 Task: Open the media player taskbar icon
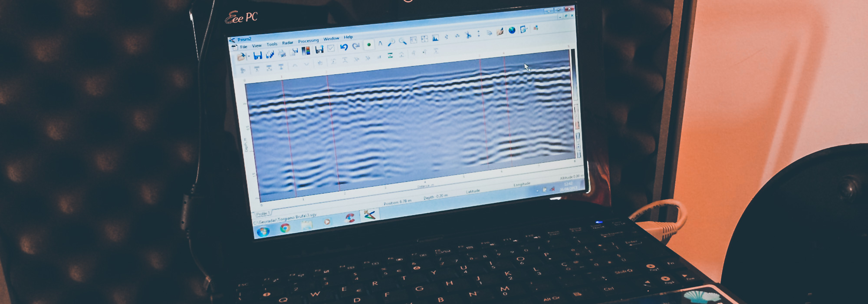pyautogui.click(x=327, y=222)
